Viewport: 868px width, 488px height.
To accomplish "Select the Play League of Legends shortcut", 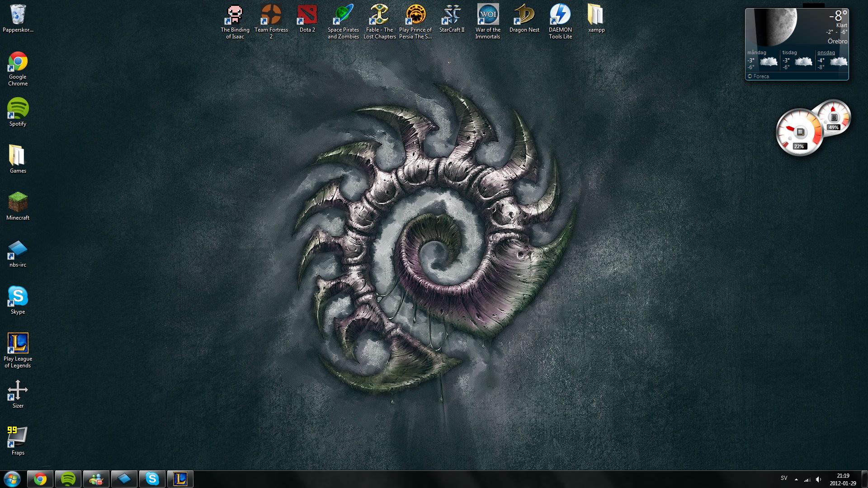I will point(18,350).
